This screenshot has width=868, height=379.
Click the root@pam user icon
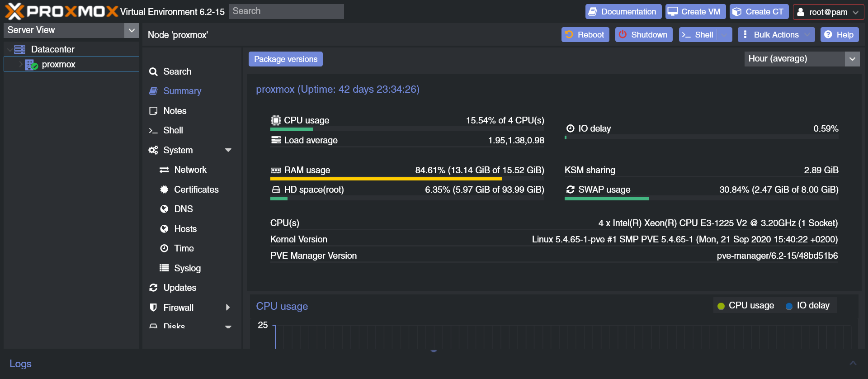pyautogui.click(x=801, y=12)
